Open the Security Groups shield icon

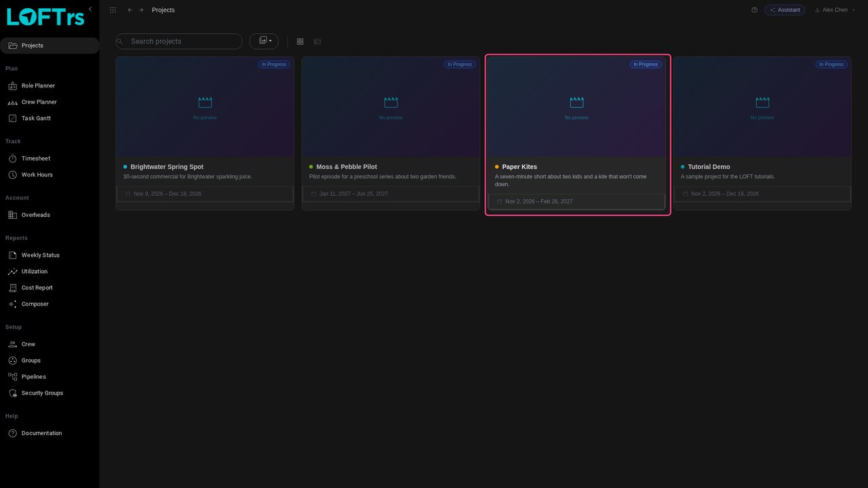coord(12,393)
